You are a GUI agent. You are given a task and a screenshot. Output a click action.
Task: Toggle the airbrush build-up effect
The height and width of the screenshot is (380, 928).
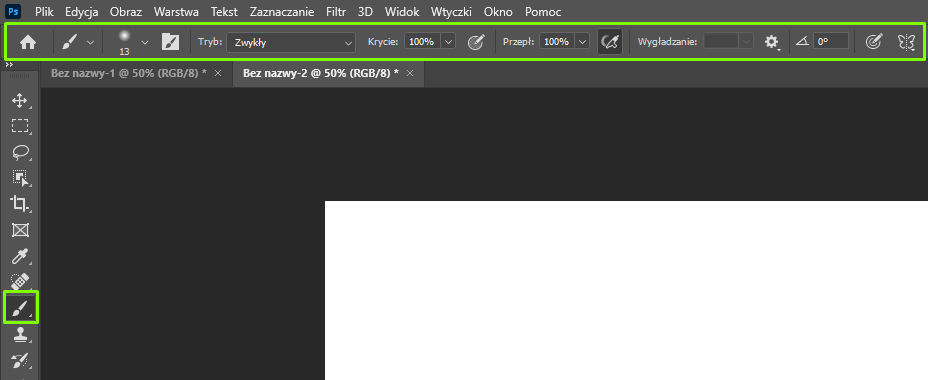(x=610, y=42)
